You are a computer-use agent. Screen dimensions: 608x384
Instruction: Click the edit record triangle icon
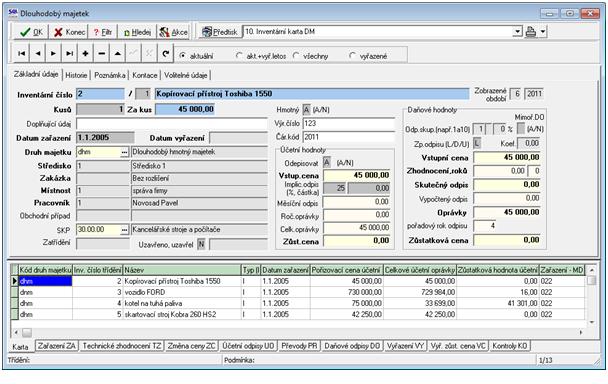[x=117, y=54]
